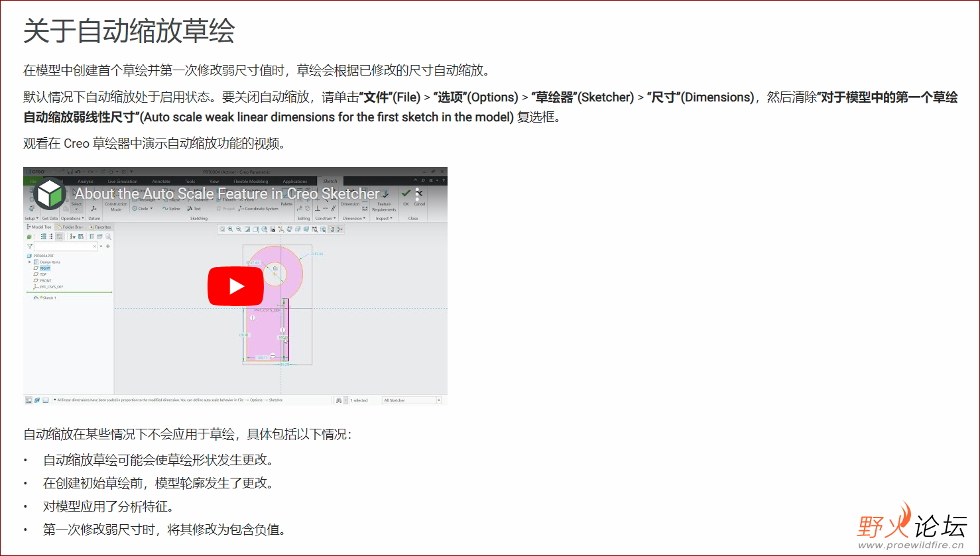
Task: Click the '在创建初始草绘前，模型轮廓发生了更改' bullet
Action: [x=158, y=483]
